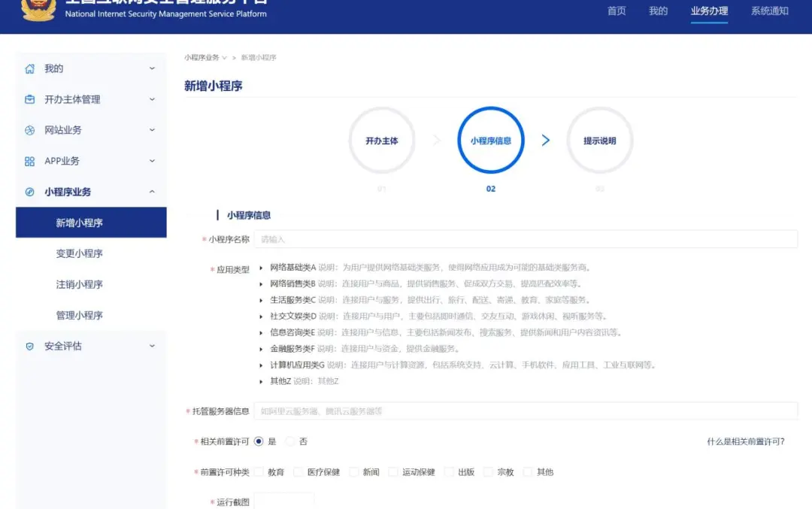The image size is (812, 509).
Task: Click the arrow icon after 小程序信息 step
Action: click(x=546, y=141)
